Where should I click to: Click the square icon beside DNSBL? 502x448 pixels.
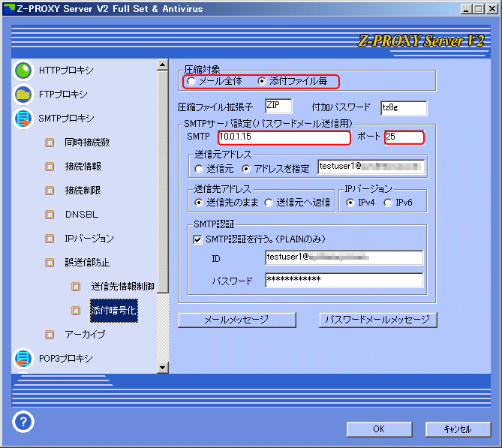(50, 215)
